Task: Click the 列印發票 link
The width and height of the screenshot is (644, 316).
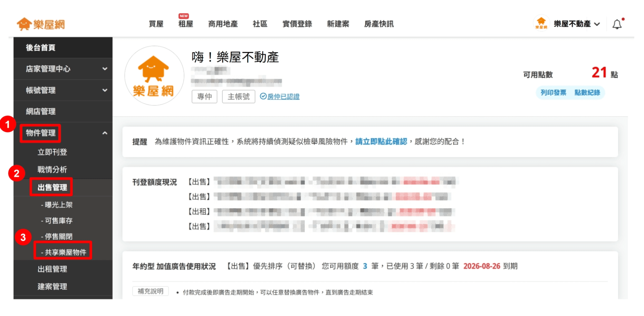Action: tap(553, 93)
